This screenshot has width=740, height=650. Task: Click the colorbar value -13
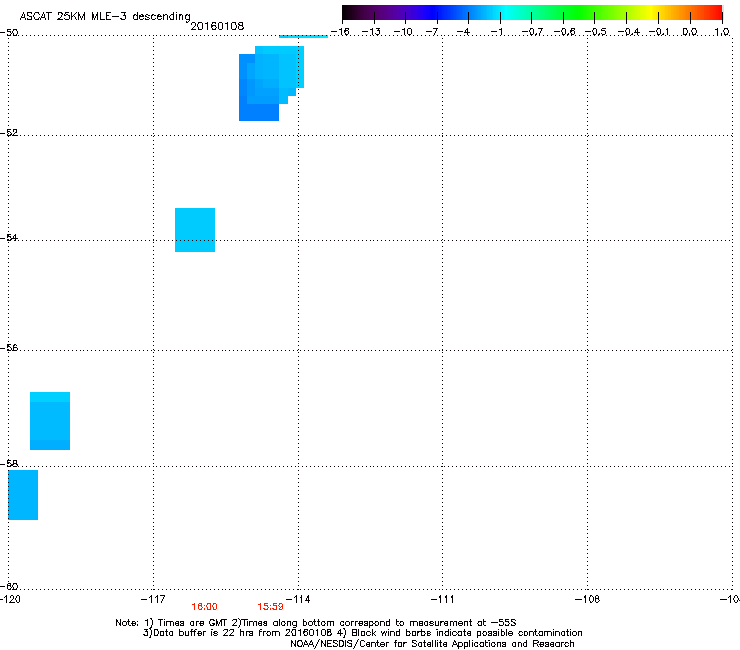click(x=371, y=32)
